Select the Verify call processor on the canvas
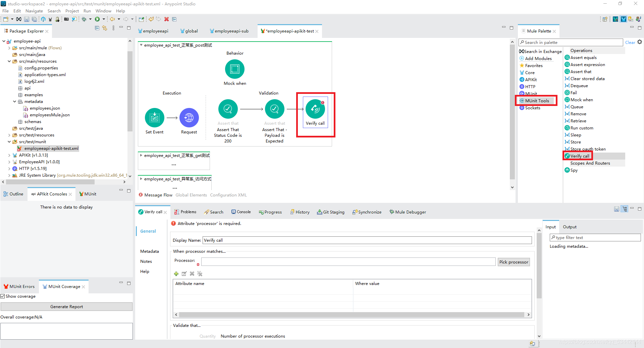This screenshot has width=644, height=348. [315, 109]
